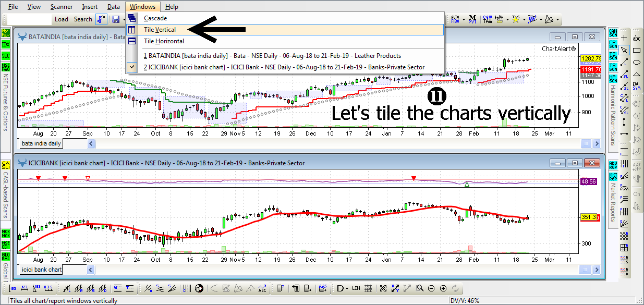The image size is (644, 305).
Task: Open the Insert menu
Action: coord(90,7)
